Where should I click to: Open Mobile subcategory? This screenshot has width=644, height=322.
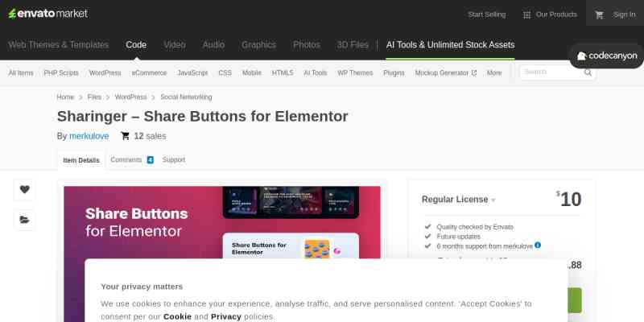click(252, 72)
